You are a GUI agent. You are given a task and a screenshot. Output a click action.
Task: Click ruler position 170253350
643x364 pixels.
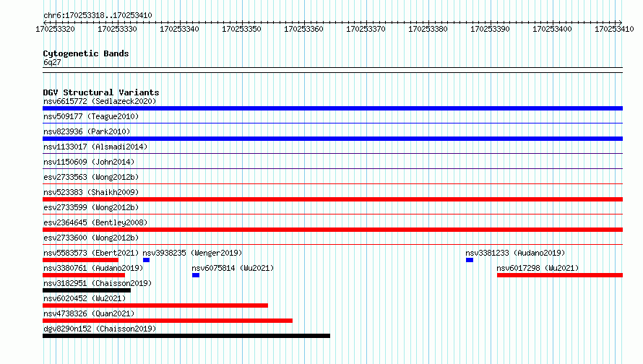point(241,29)
